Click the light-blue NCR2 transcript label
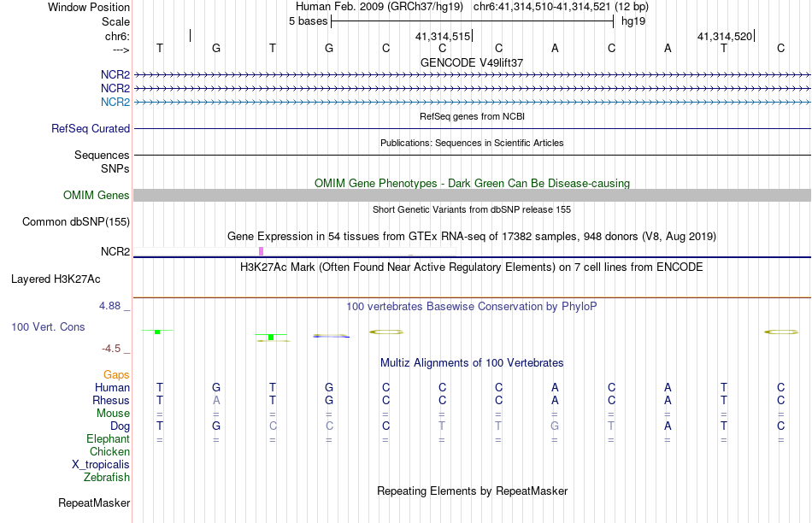812x523 pixels. 115,102
